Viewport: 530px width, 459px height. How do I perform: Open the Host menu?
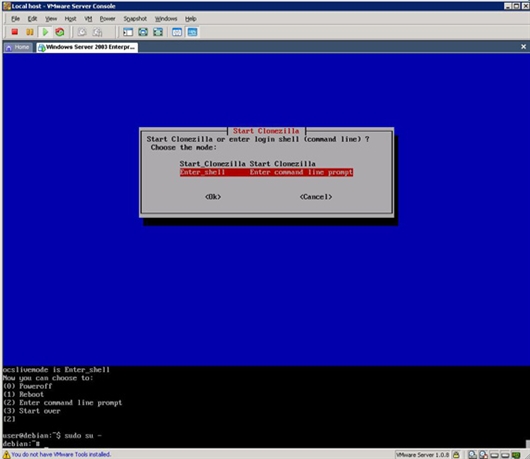coord(70,19)
